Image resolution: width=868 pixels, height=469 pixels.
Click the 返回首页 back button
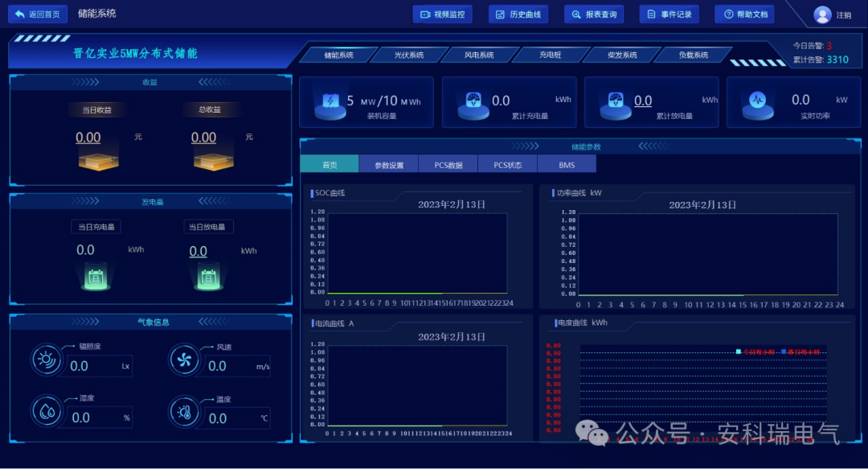click(38, 14)
